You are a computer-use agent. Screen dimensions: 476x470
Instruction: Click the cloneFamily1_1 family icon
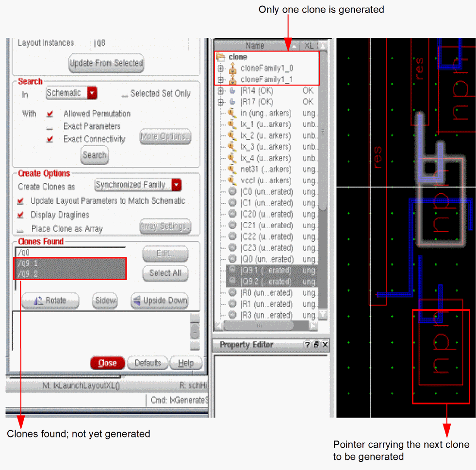point(233,80)
